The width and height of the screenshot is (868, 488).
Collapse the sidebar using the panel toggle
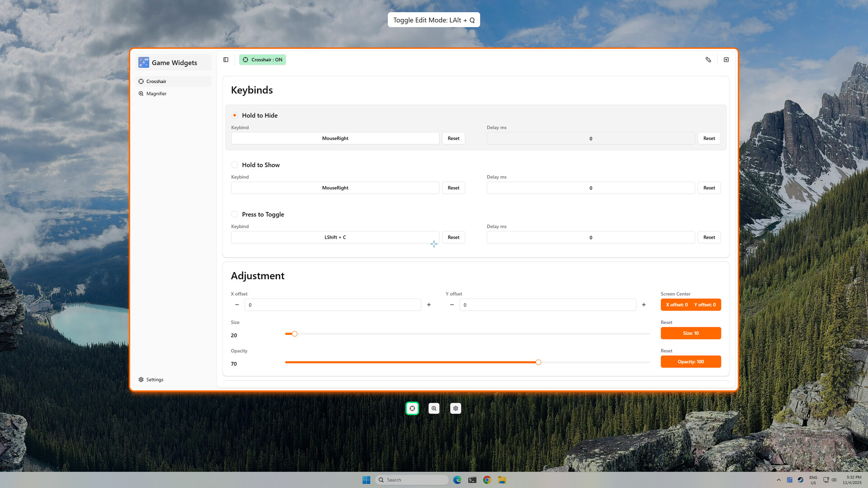tap(226, 59)
